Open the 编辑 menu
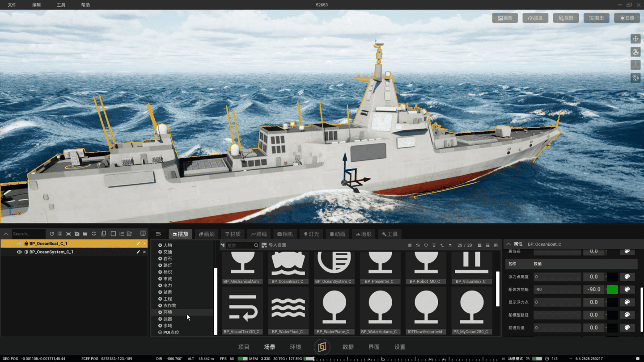Image resolution: width=644 pixels, height=362 pixels. click(37, 5)
